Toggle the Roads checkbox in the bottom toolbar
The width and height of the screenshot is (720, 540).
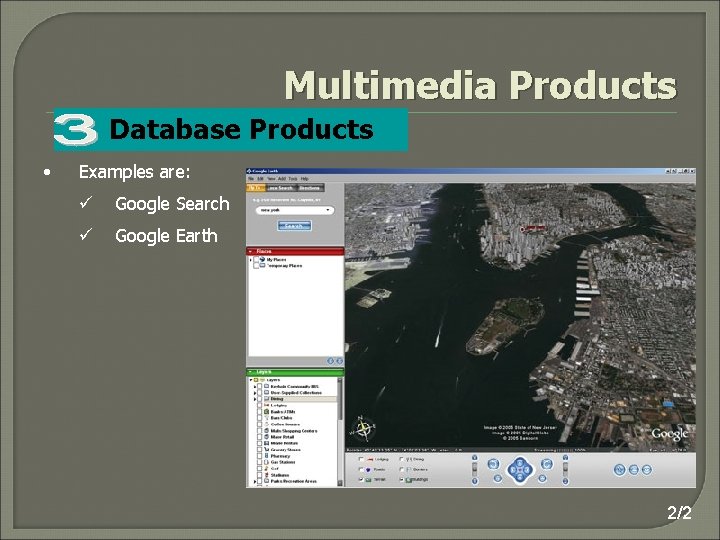pos(361,469)
